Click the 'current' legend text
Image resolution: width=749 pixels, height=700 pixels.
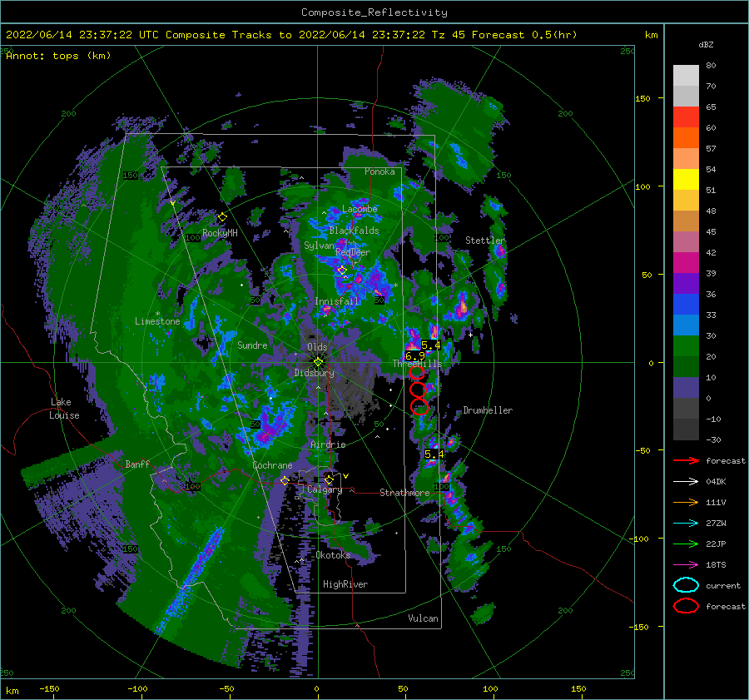coord(723,585)
